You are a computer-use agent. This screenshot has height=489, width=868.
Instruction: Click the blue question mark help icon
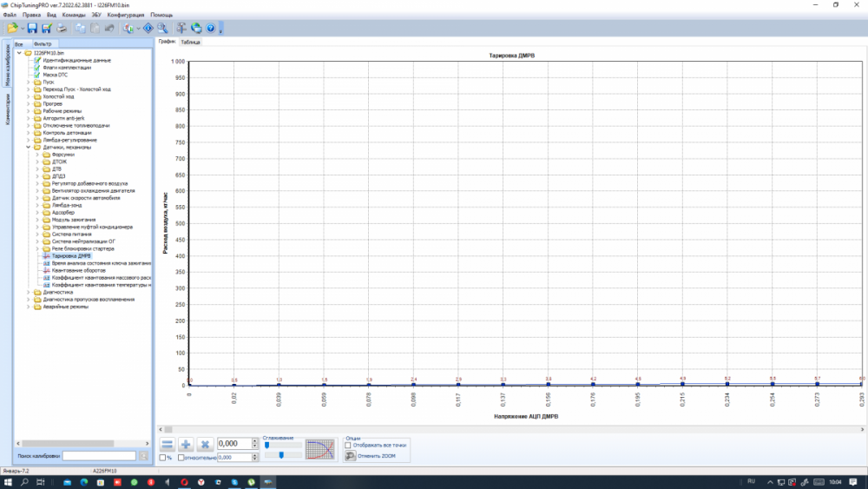[210, 28]
